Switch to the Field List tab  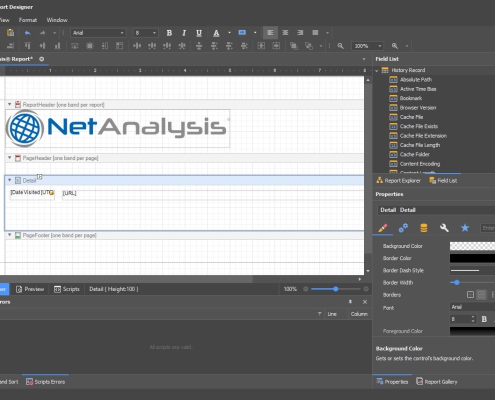[x=443, y=181]
